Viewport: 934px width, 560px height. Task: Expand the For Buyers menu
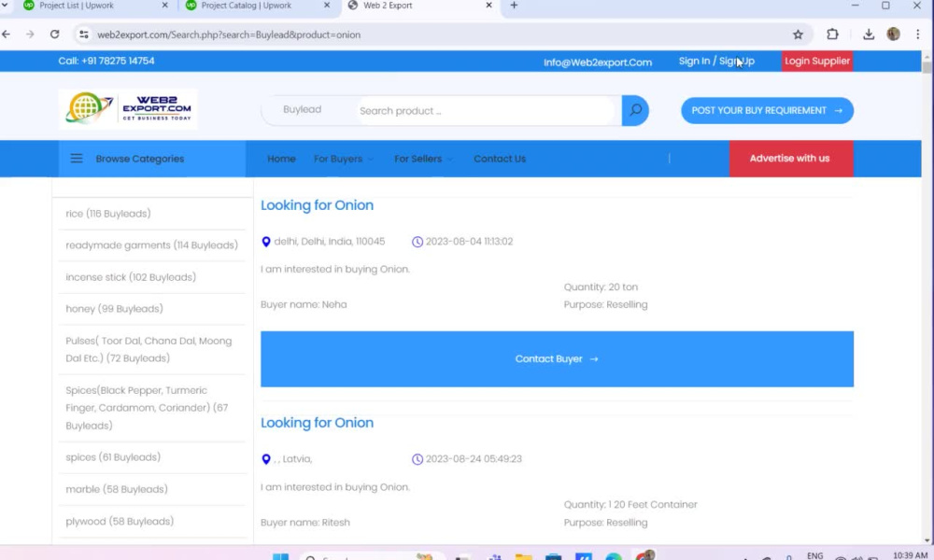click(343, 159)
